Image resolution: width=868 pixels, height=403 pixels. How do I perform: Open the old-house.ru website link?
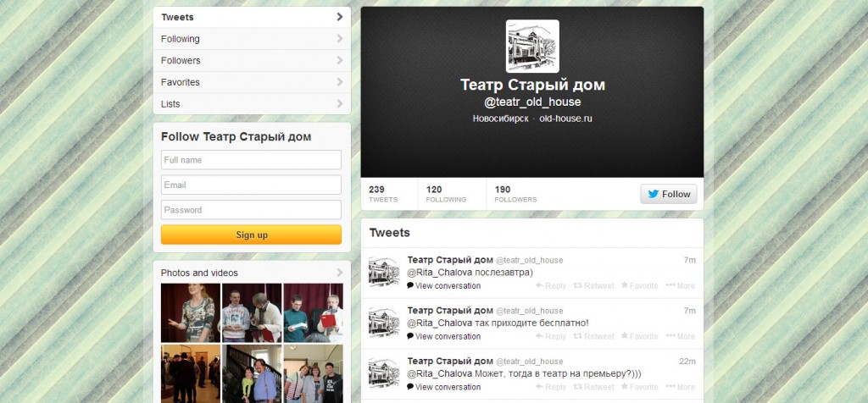(x=565, y=119)
